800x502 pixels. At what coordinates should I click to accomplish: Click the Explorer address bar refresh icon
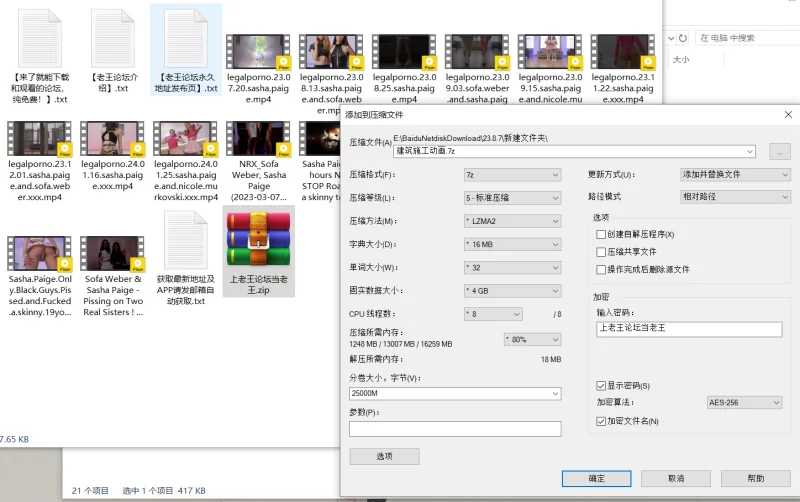pyautogui.click(x=683, y=38)
